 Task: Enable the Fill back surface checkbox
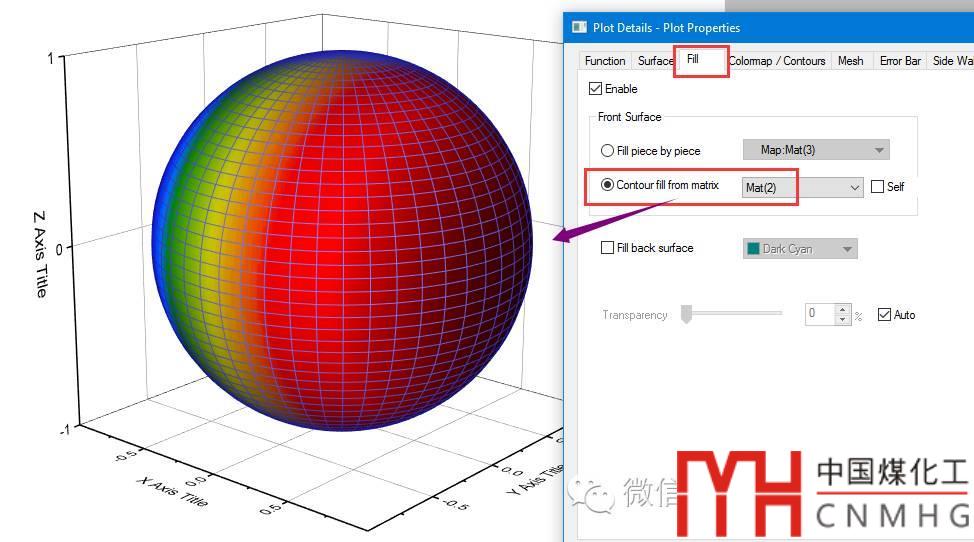click(x=607, y=248)
